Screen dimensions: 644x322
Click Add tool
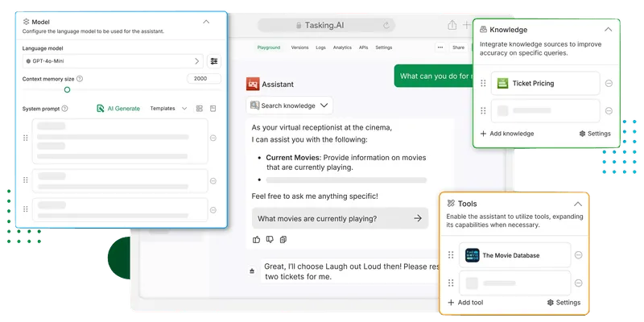pyautogui.click(x=465, y=303)
